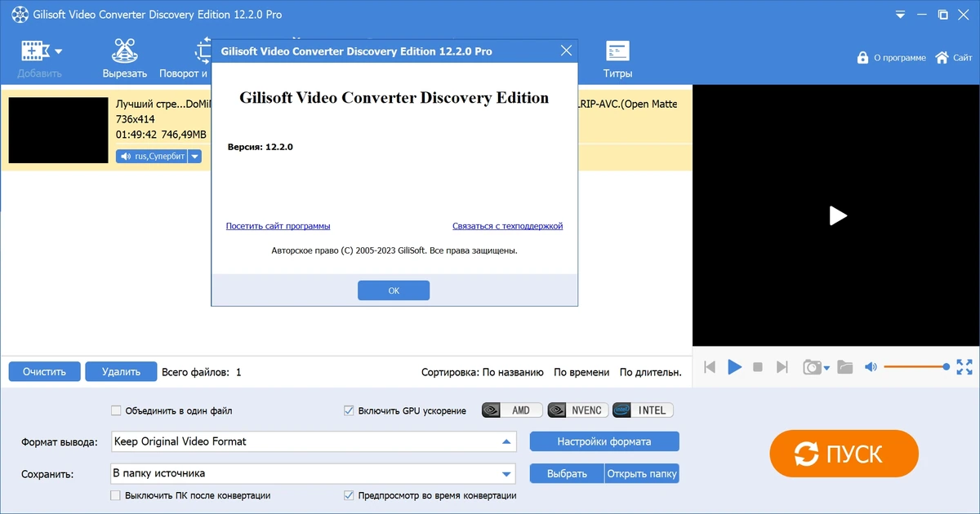Open the Посетить сайт программы link
The width and height of the screenshot is (980, 514).
tap(278, 226)
